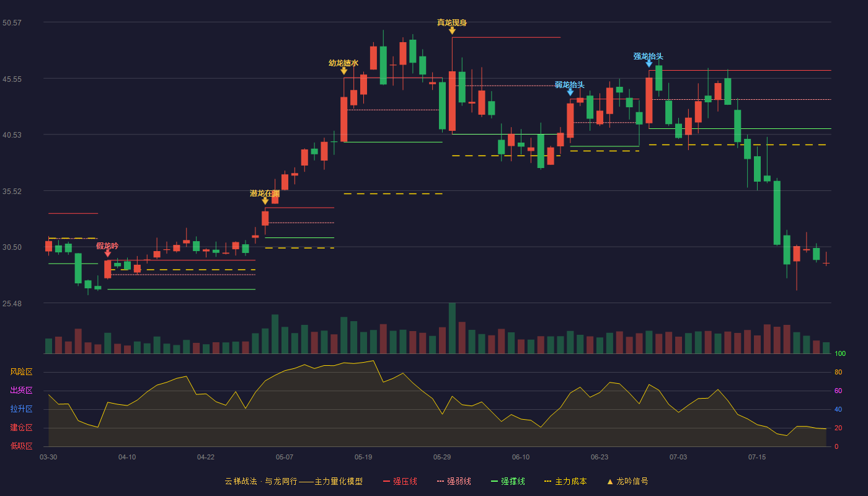Click the 幼龙越水 signal arrow marker
Screen dimensions: 868x496
pyautogui.click(x=343, y=71)
